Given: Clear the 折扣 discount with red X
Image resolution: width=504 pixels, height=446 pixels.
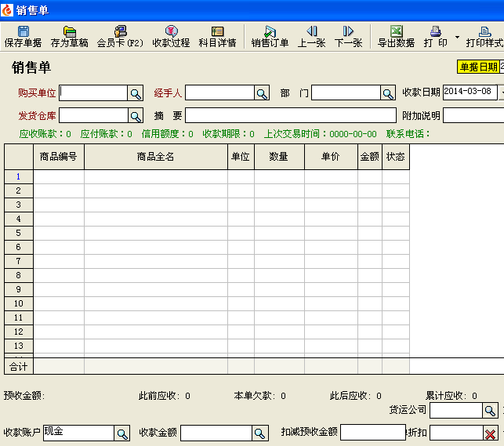Looking at the screenshot, I should pyautogui.click(x=490, y=433).
